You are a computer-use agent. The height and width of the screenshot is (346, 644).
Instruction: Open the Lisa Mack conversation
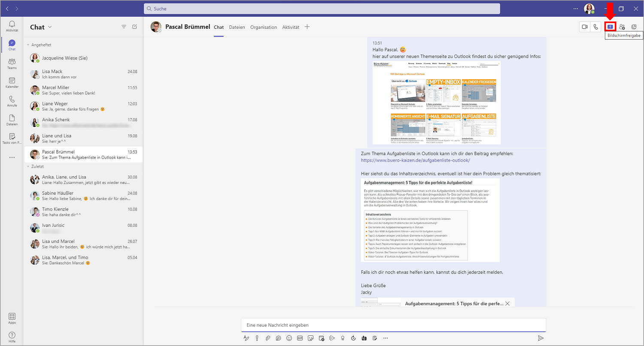click(x=83, y=74)
